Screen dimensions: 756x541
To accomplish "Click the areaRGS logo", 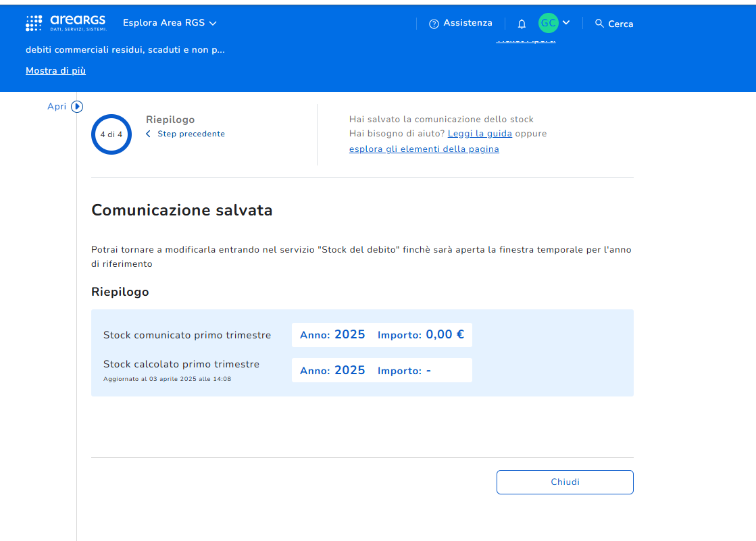I will pyautogui.click(x=66, y=23).
